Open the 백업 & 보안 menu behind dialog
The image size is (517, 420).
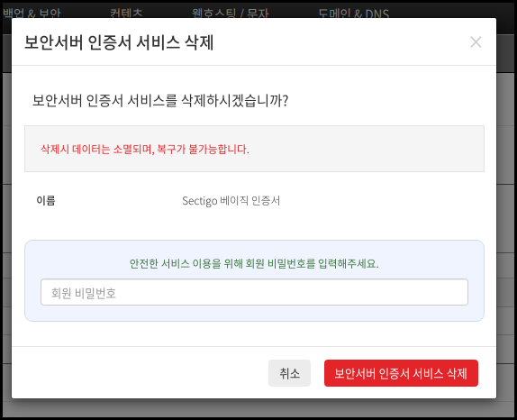pos(32,14)
